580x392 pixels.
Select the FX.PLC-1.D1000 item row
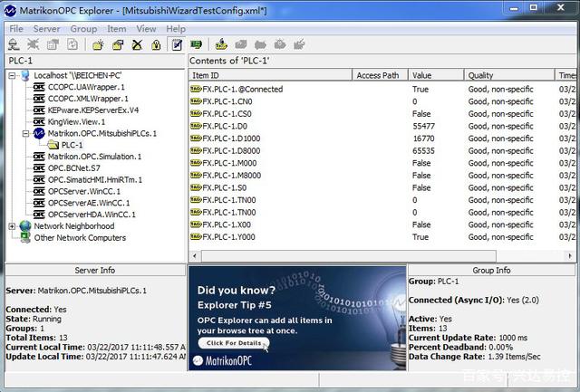click(231, 139)
